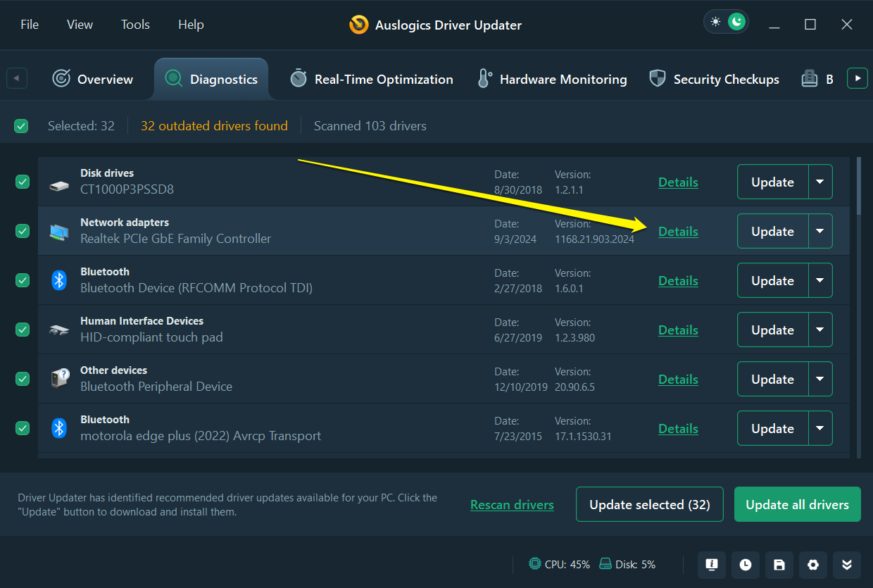The image size is (873, 588).
Task: Open settings gear icon in bottom bar
Action: tap(813, 565)
